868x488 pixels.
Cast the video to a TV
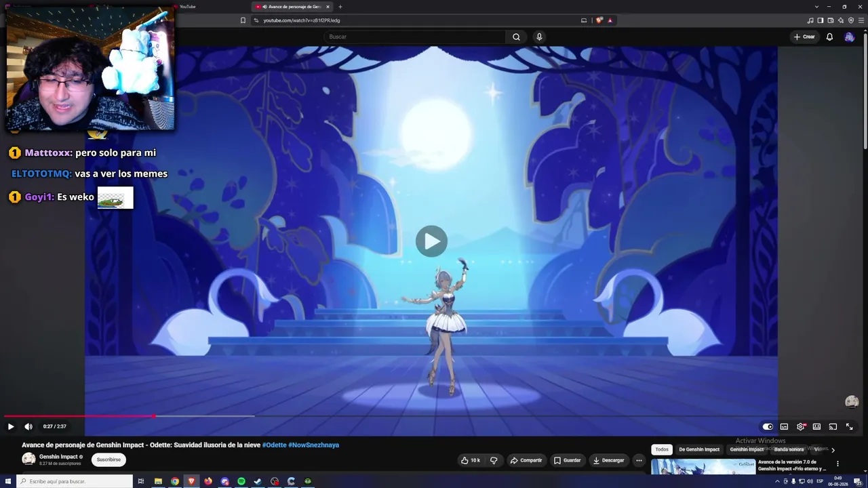tap(833, 426)
